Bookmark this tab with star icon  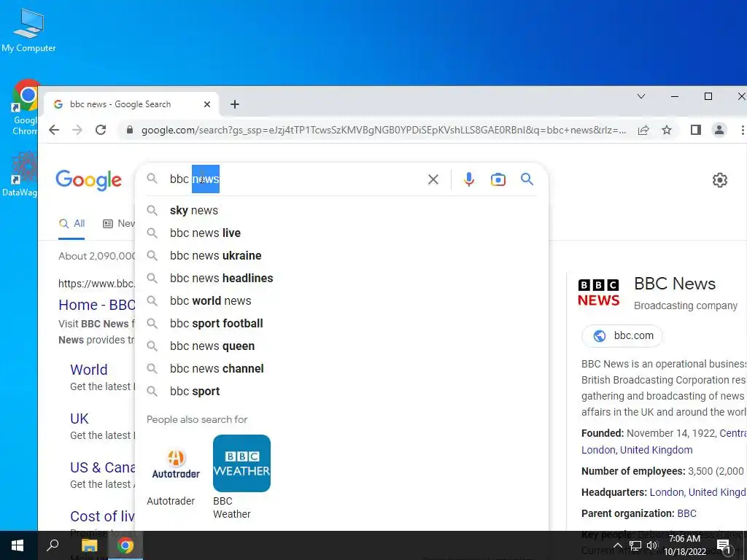(x=667, y=130)
